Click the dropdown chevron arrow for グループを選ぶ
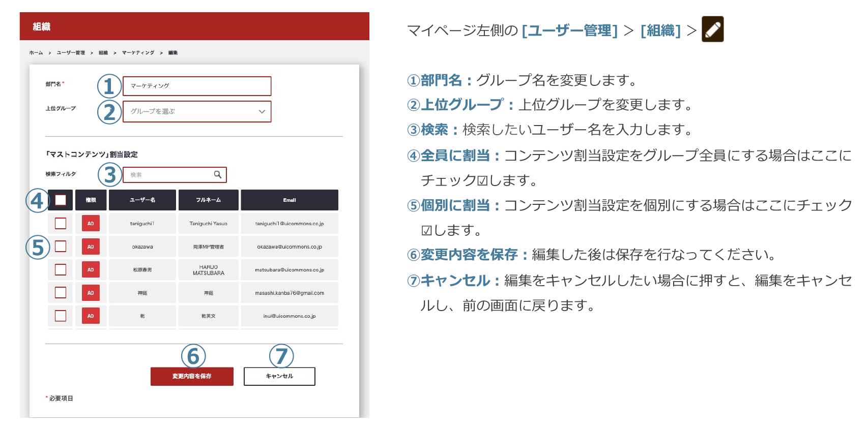868x429 pixels. [x=262, y=112]
